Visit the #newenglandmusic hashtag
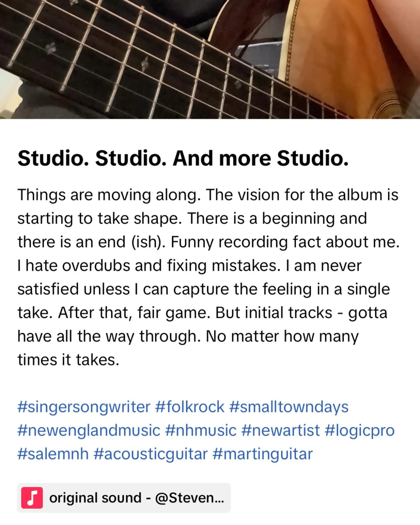This screenshot has width=420, height=525. [89, 430]
